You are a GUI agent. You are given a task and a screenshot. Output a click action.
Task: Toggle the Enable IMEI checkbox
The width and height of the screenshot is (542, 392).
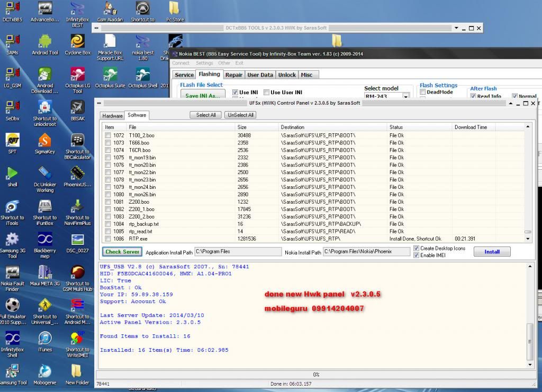[416, 255]
